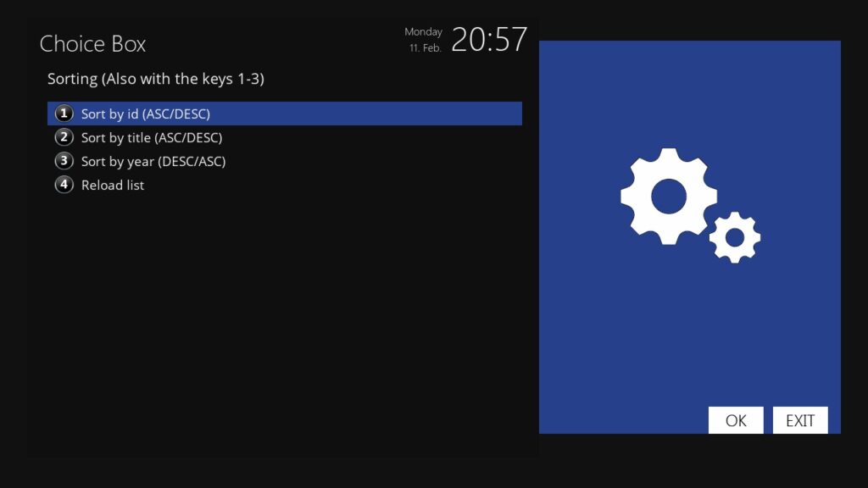Click the number 3 key badge
The height and width of the screenshot is (488, 868).
tap(64, 161)
